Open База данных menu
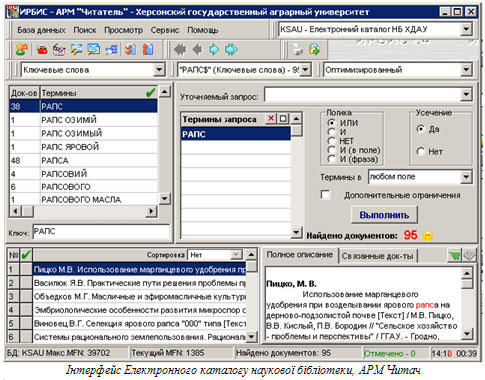 click(x=41, y=30)
